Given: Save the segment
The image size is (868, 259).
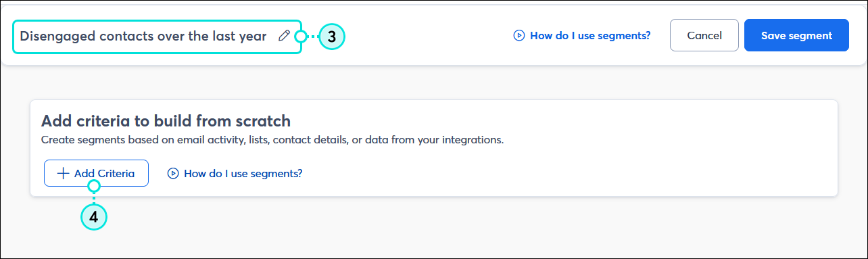Looking at the screenshot, I should click(x=796, y=35).
